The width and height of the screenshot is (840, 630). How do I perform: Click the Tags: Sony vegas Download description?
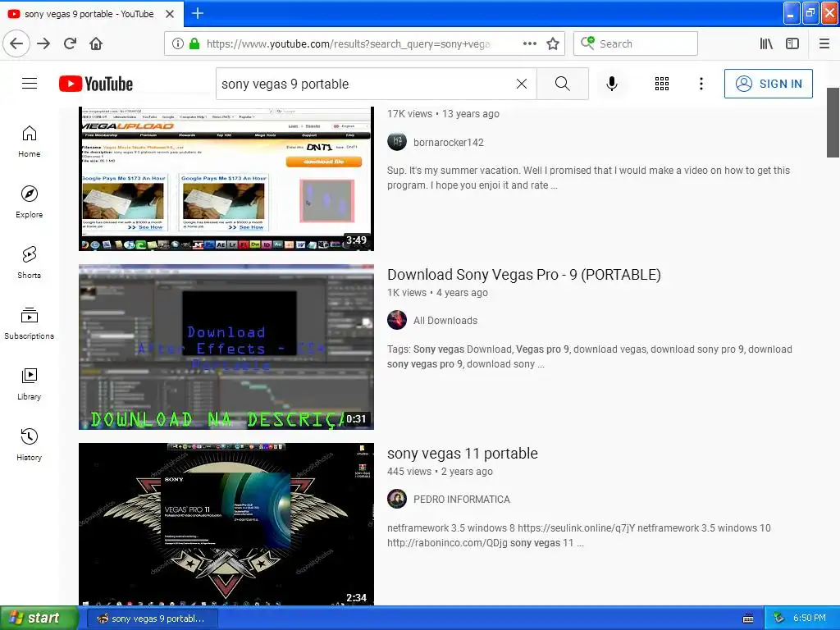tap(589, 357)
